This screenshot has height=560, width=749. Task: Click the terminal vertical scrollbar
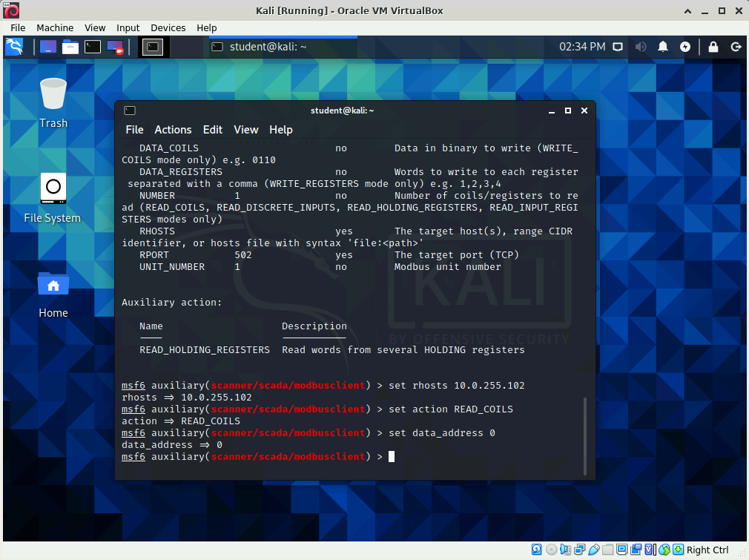tap(585, 435)
